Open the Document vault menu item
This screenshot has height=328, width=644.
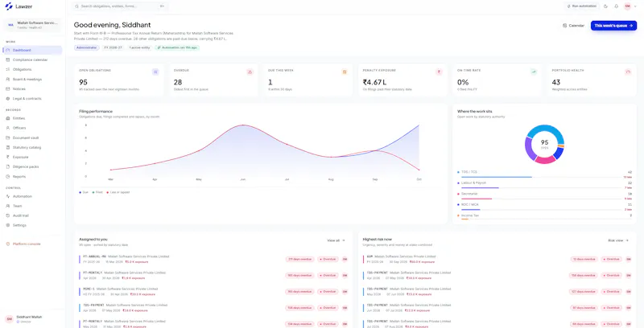[32, 137]
